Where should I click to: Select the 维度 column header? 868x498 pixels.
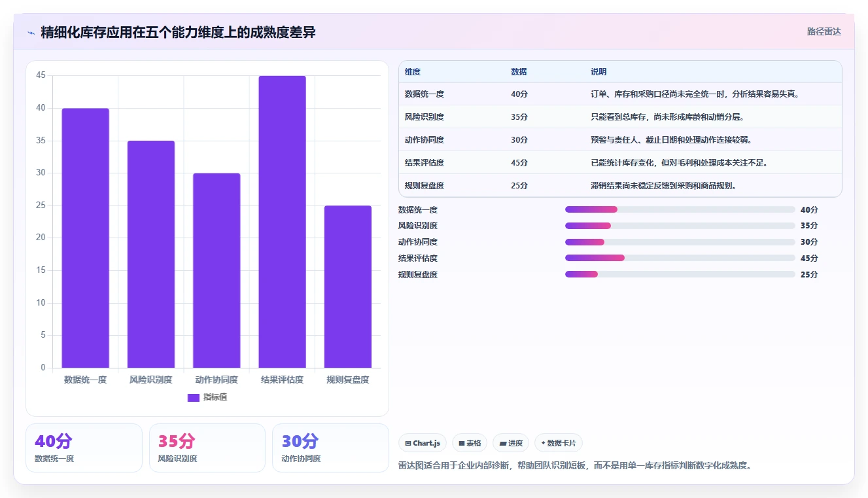[x=413, y=71]
